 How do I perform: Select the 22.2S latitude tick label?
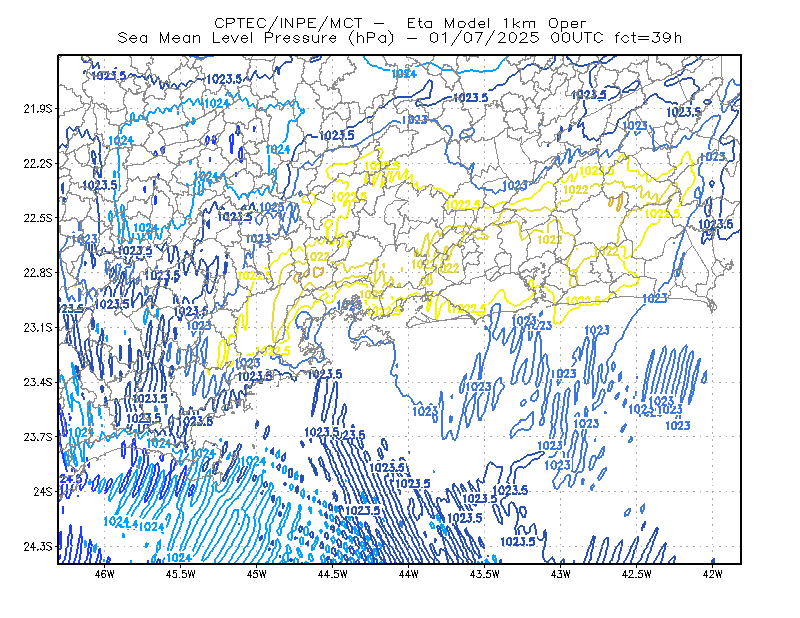click(38, 163)
